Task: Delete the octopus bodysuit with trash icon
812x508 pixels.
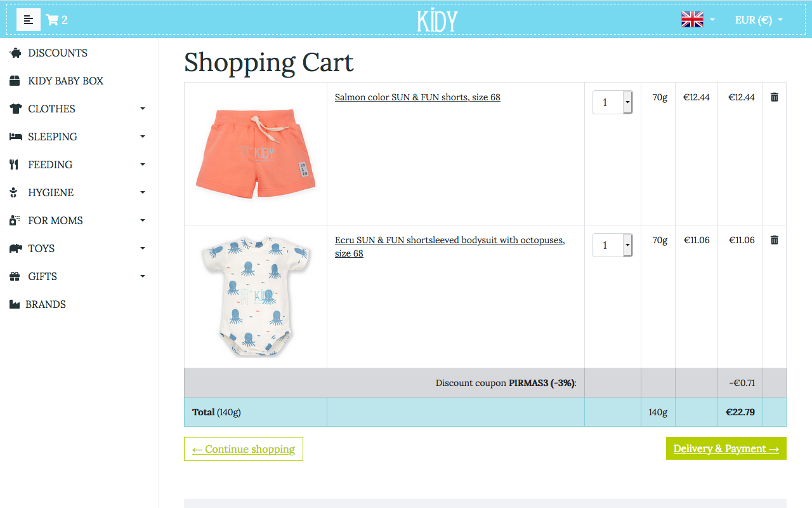Action: pos(774,239)
